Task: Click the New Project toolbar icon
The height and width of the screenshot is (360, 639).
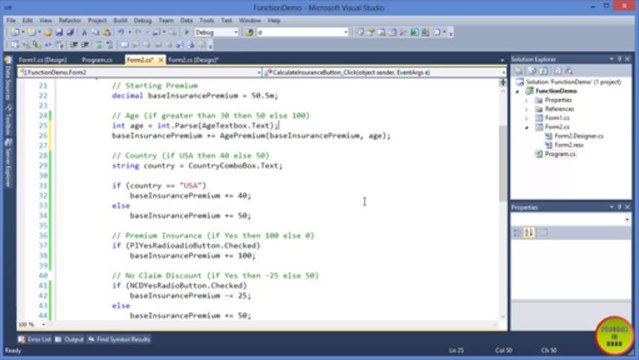Action: pos(15,32)
